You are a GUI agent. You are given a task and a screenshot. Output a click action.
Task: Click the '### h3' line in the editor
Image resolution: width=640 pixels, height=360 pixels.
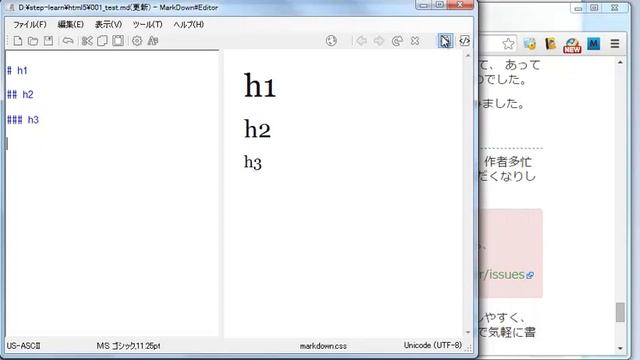[23, 120]
